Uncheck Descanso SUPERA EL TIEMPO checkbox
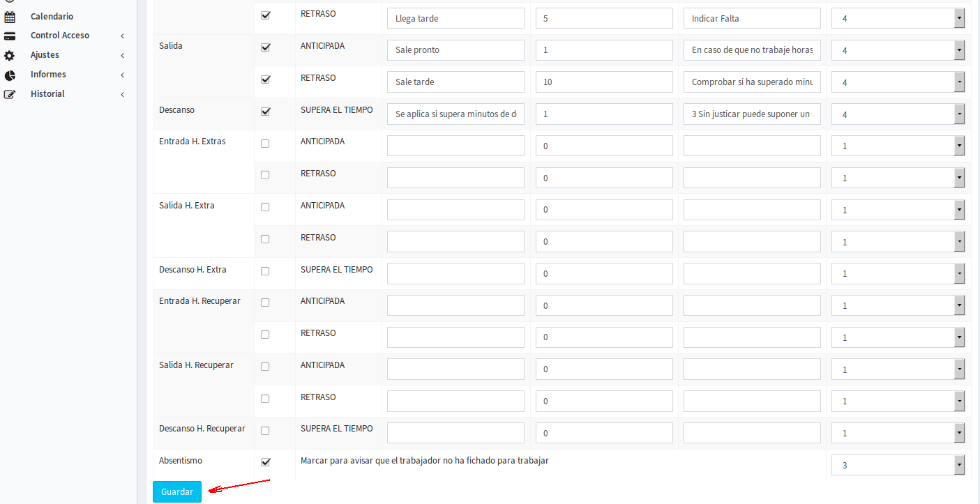 (265, 112)
